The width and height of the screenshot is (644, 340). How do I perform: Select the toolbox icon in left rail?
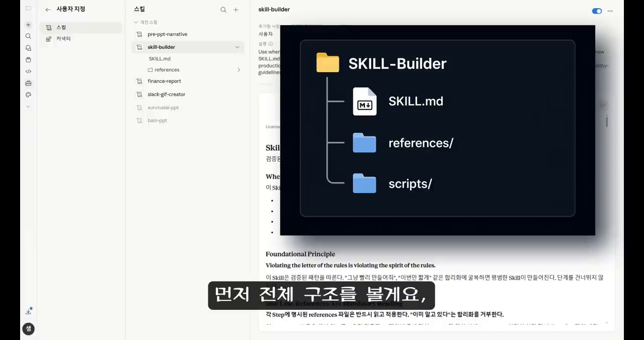point(28,83)
